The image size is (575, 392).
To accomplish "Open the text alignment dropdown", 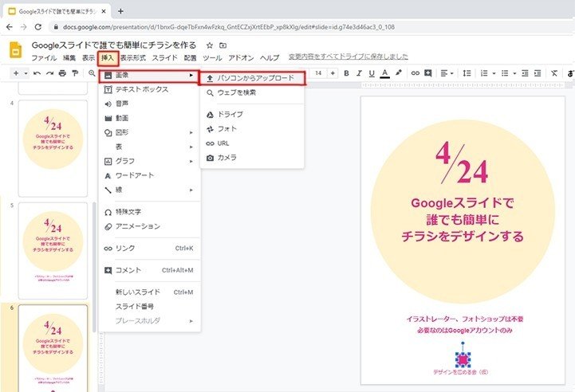I will 447,73.
